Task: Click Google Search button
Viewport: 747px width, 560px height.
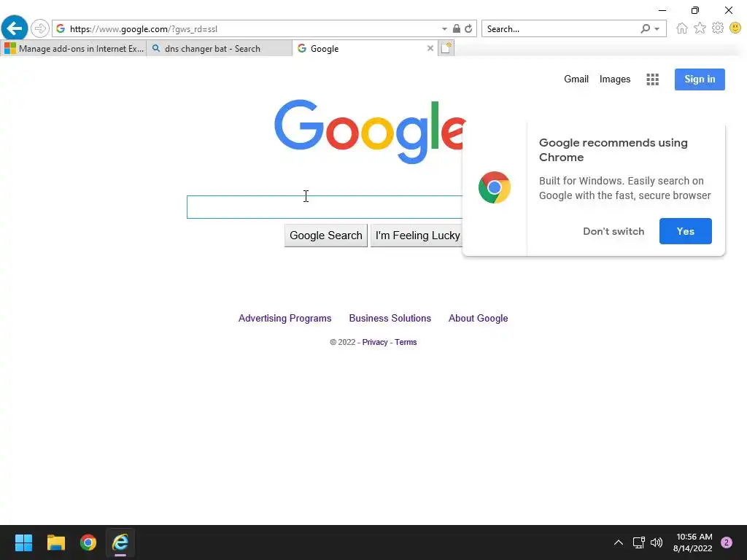Action: tap(326, 236)
